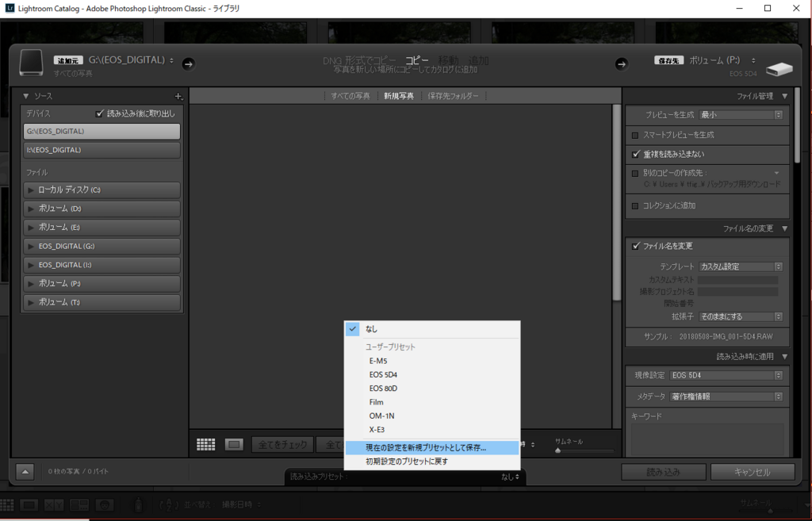Expand ローカル ディスク (C:) folder
Image resolution: width=812 pixels, height=521 pixels.
(31, 190)
